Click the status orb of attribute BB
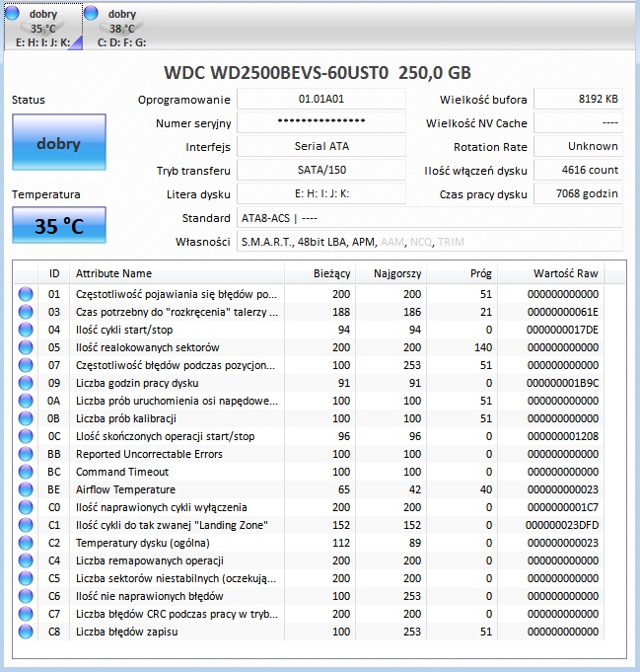The height and width of the screenshot is (672, 640). (26, 454)
